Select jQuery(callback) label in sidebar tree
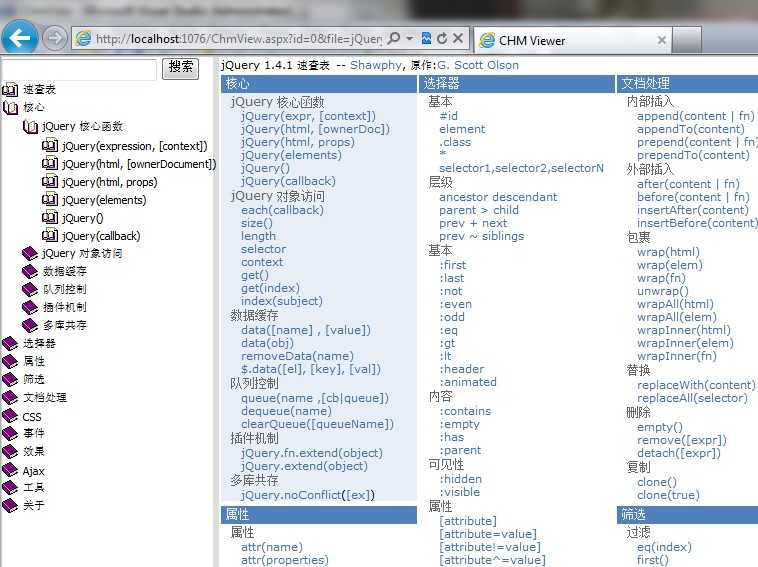This screenshot has width=758, height=567. [x=101, y=236]
